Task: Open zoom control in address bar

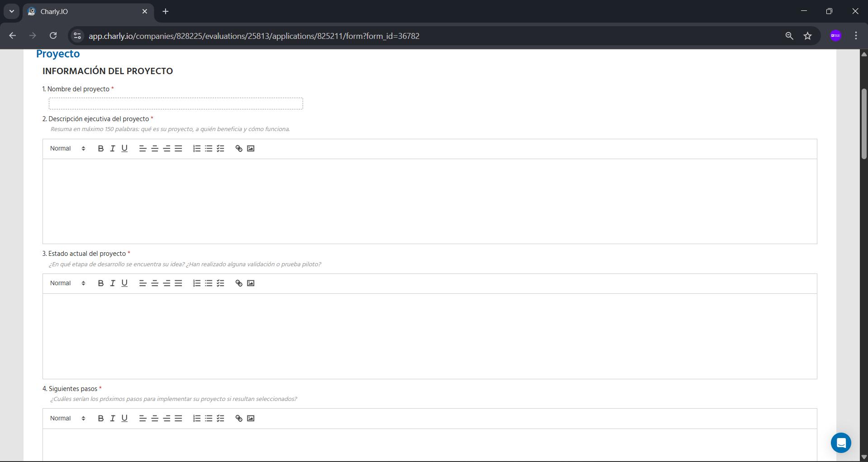Action: click(789, 36)
